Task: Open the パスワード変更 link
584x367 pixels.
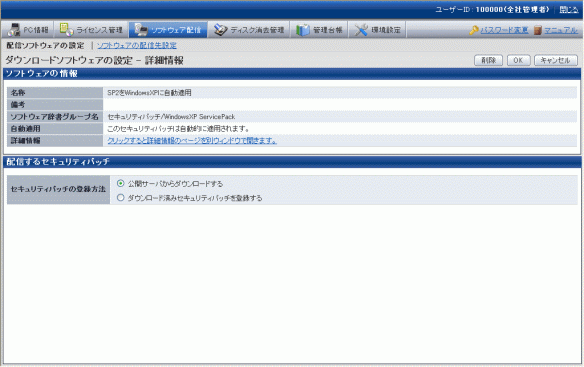Action: tap(504, 30)
